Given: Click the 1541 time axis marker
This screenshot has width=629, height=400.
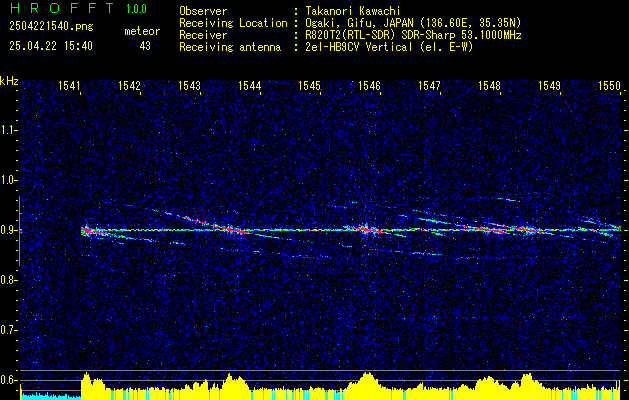Looking at the screenshot, I should tap(69, 85).
